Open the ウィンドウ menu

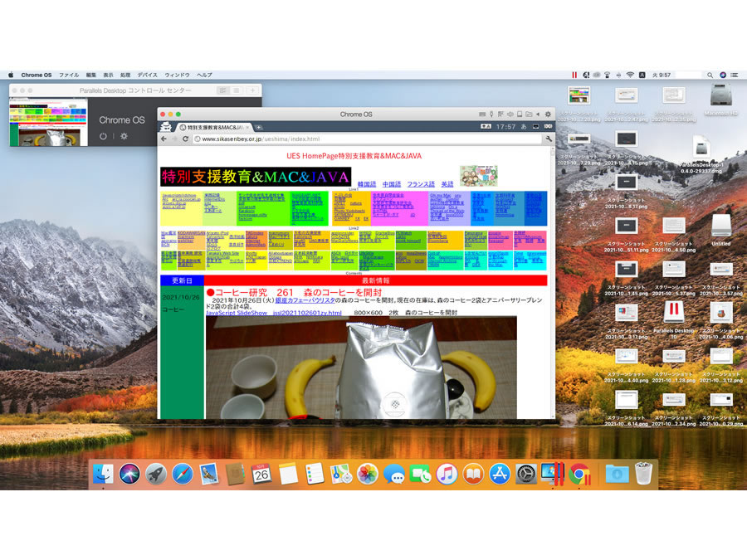[177, 75]
